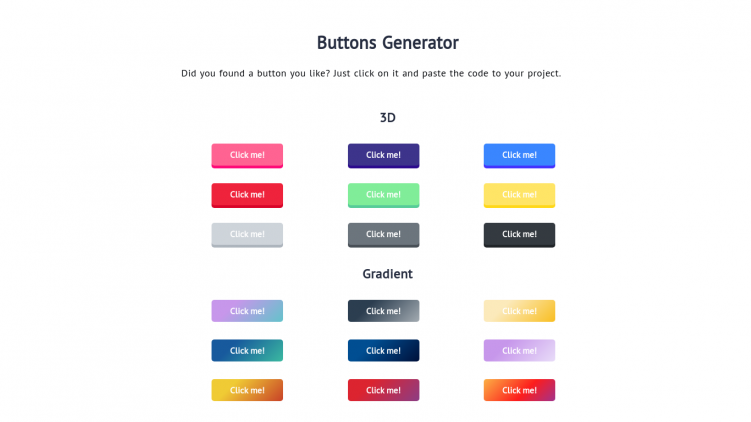Choose the light green 3D button
This screenshot has height=422, width=751.
(383, 194)
